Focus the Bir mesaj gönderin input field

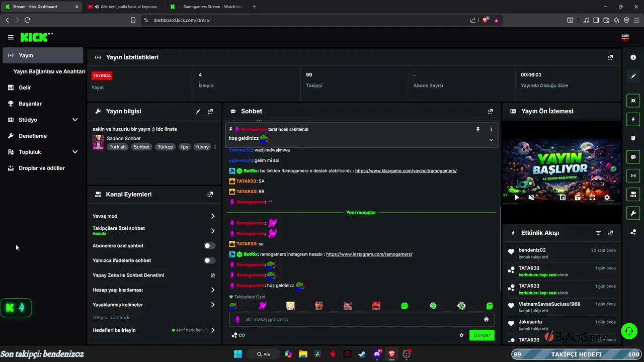[x=361, y=319]
